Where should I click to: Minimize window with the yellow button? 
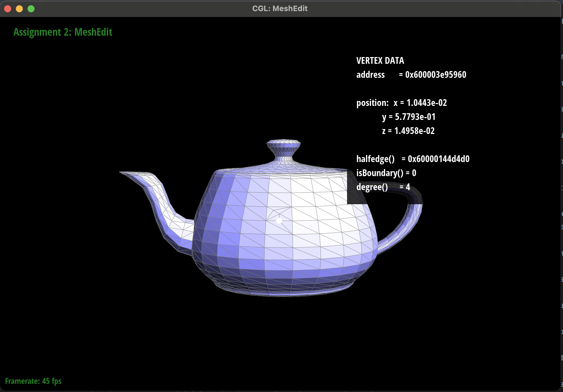pyautogui.click(x=19, y=9)
